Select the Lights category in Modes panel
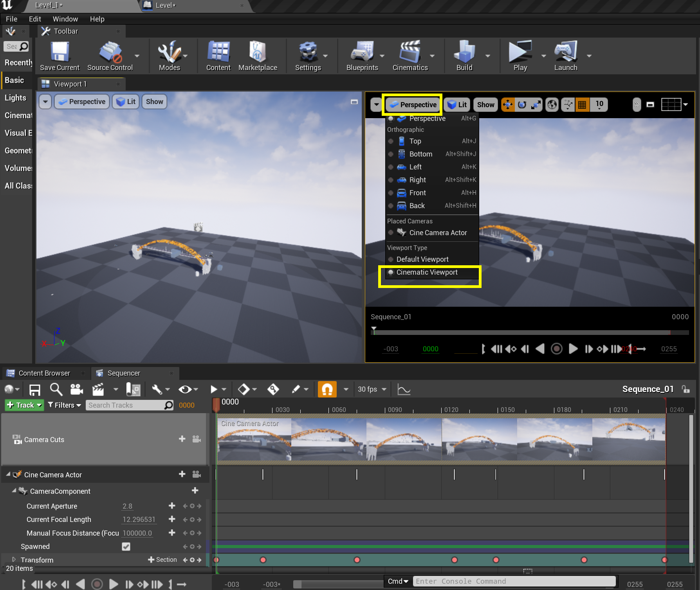The height and width of the screenshot is (590, 700). 16,98
